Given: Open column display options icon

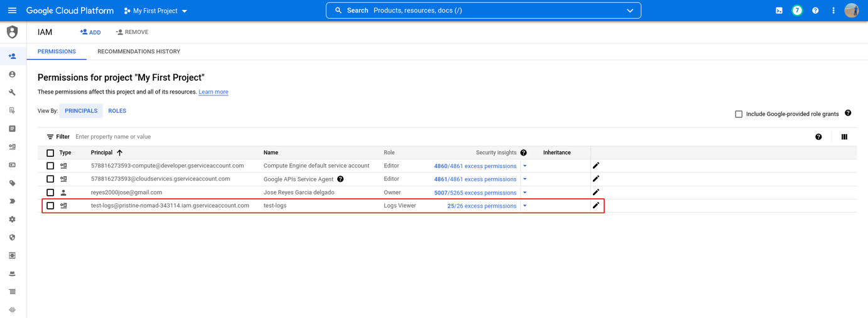Looking at the screenshot, I should [844, 137].
